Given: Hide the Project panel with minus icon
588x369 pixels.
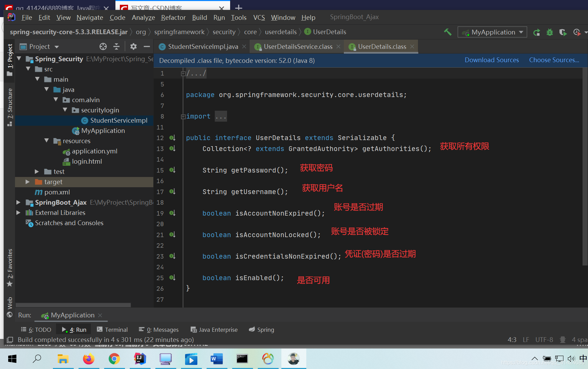Looking at the screenshot, I should [x=147, y=46].
